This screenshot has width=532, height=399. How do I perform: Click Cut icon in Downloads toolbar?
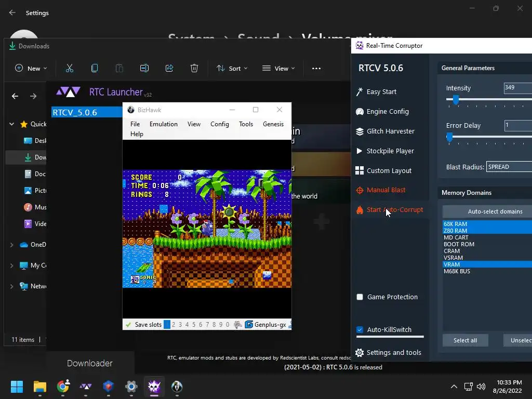pyautogui.click(x=70, y=68)
